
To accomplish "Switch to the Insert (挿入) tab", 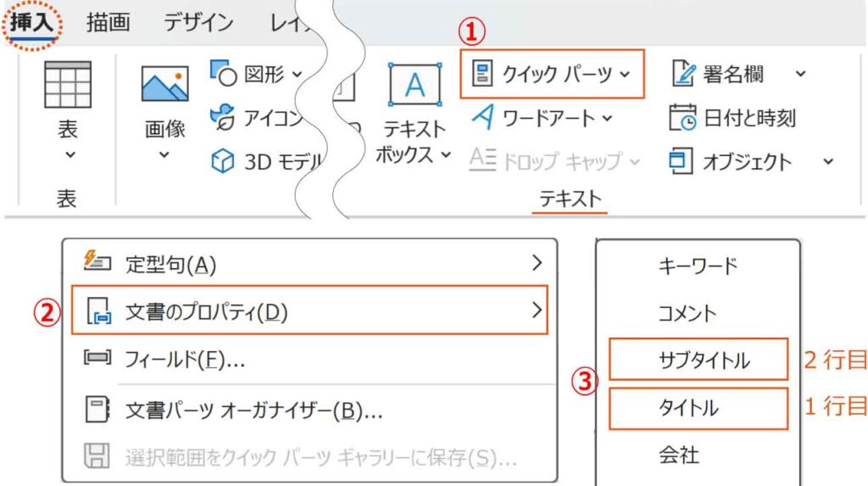I will pyautogui.click(x=31, y=23).
